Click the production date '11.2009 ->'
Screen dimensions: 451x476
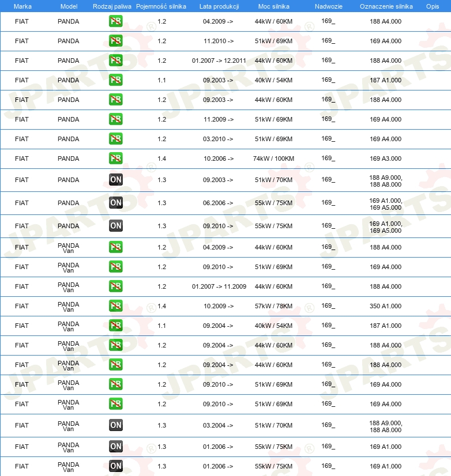pos(219,119)
